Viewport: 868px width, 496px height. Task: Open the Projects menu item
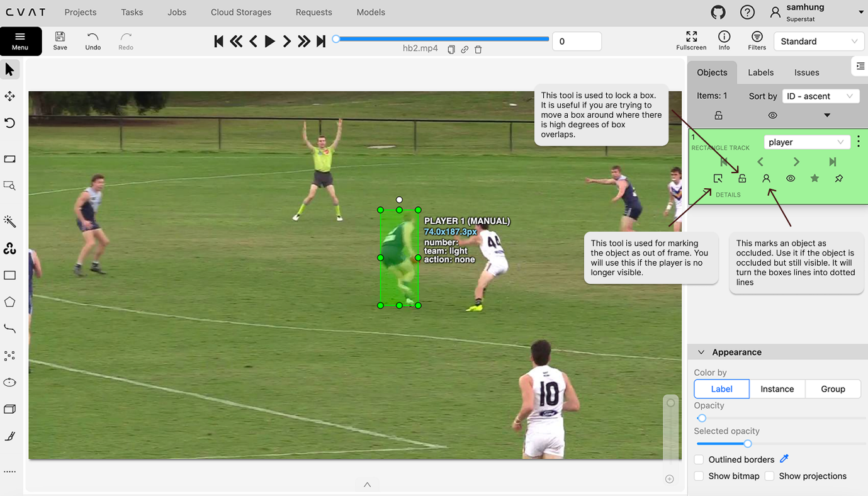tap(81, 12)
